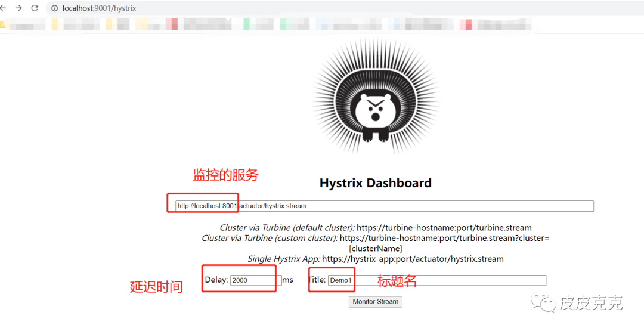Click the 'Cluster via Turbine (default cluster):' label
Image resolution: width=644 pixels, height=331 pixels.
click(287, 227)
